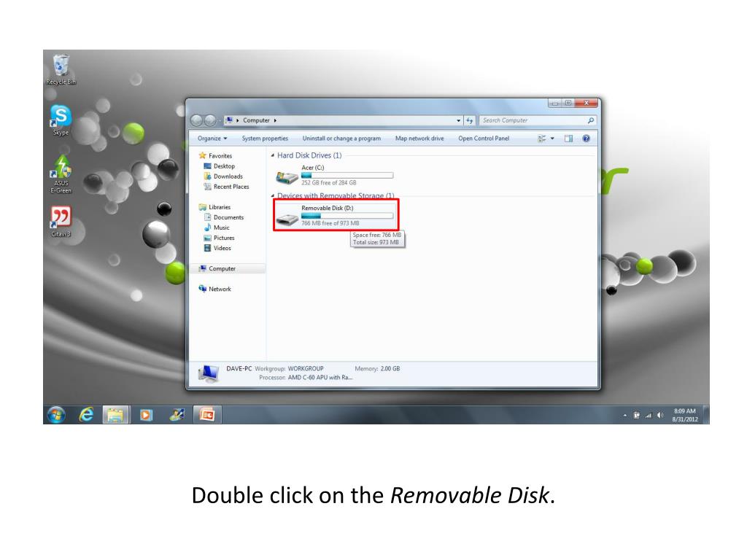
Task: Launch Windows Media Player from taskbar
Action: (x=146, y=415)
